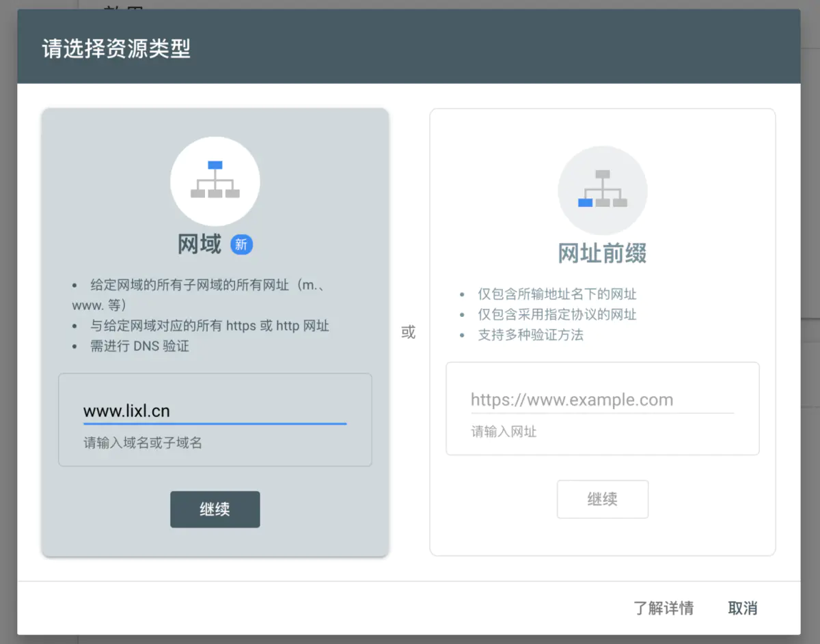Select the 网址前缀 heading text
This screenshot has height=644, width=820.
click(602, 253)
